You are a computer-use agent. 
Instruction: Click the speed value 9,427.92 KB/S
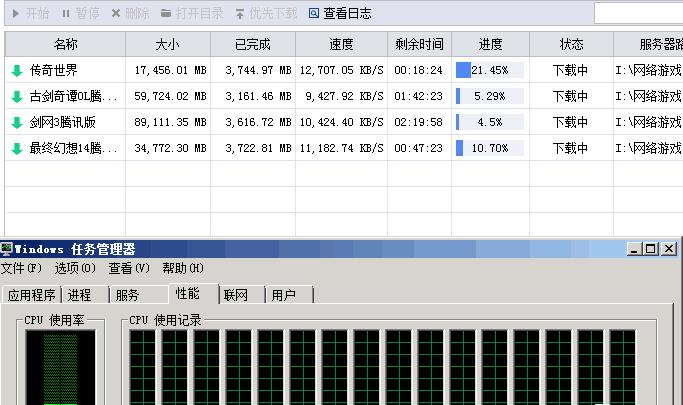tap(344, 96)
